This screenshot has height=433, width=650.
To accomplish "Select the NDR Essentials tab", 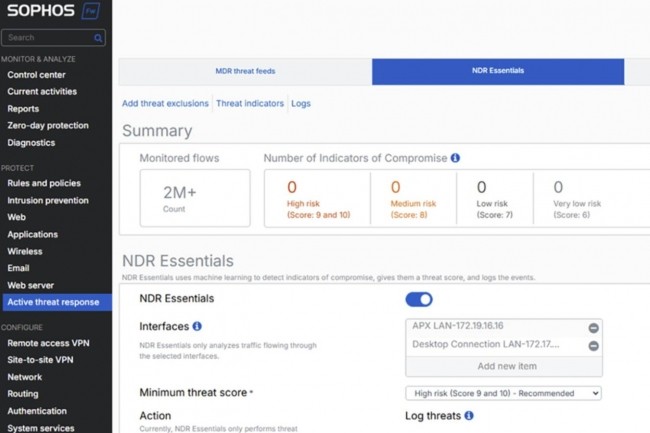I will 497,71.
